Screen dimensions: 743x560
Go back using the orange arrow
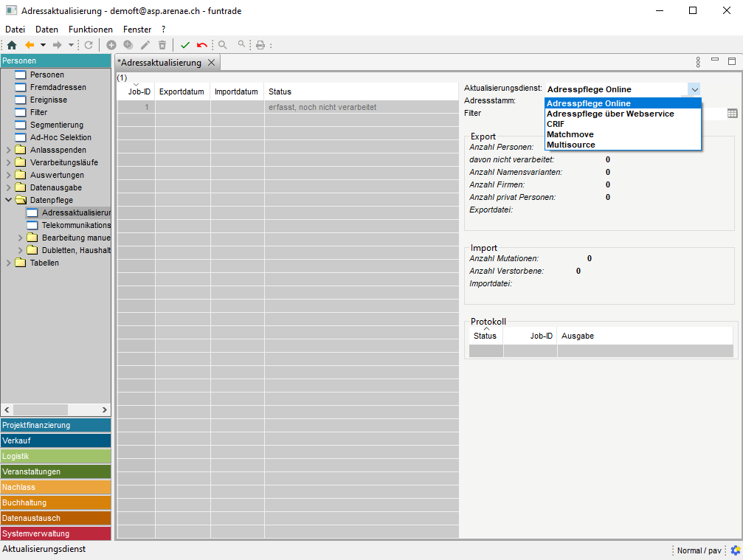tap(30, 45)
